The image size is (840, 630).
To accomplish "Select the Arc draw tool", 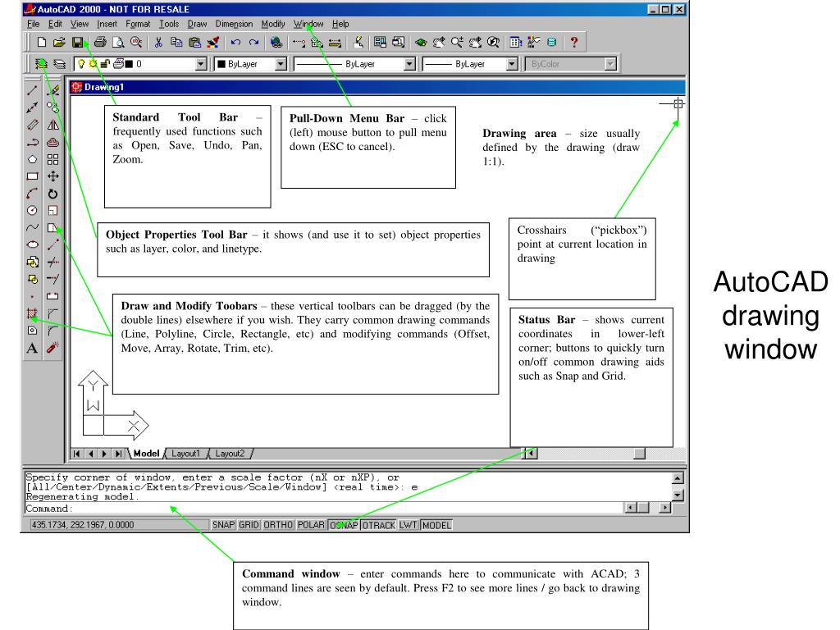I will 33,194.
